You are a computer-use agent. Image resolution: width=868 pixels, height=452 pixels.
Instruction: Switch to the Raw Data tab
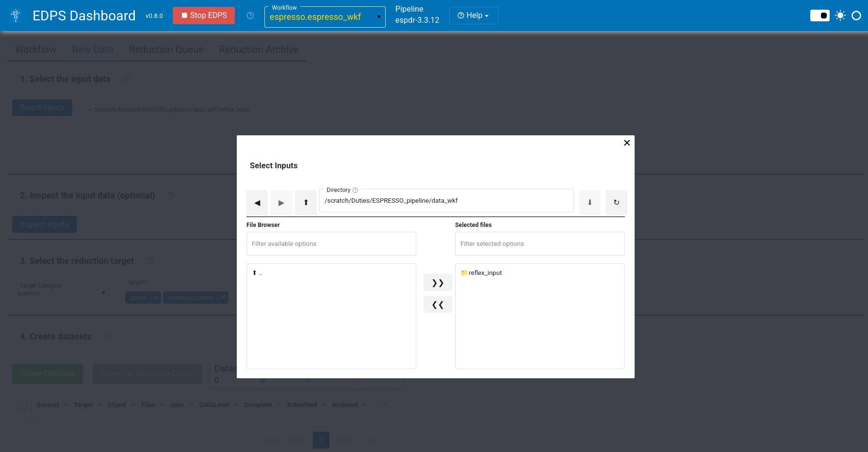pos(92,49)
